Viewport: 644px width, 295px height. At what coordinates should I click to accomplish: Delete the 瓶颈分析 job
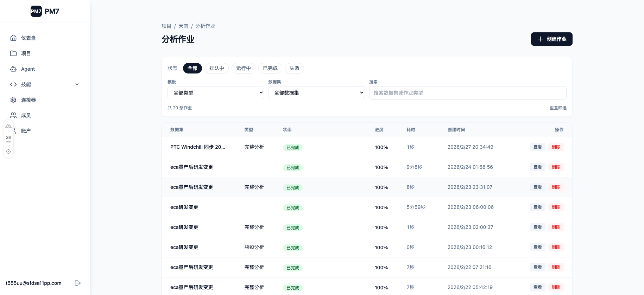coord(556,247)
